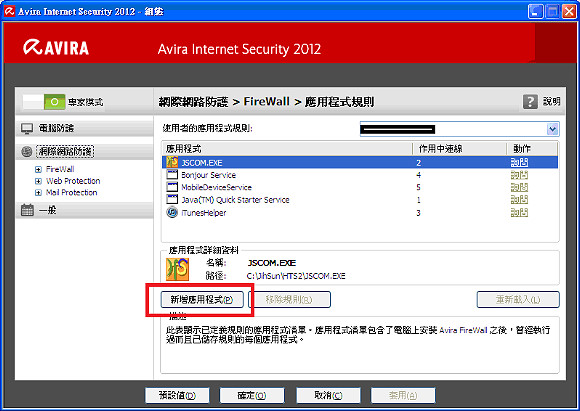Open the user application rules dropdown
The image size is (580, 411).
pos(552,129)
